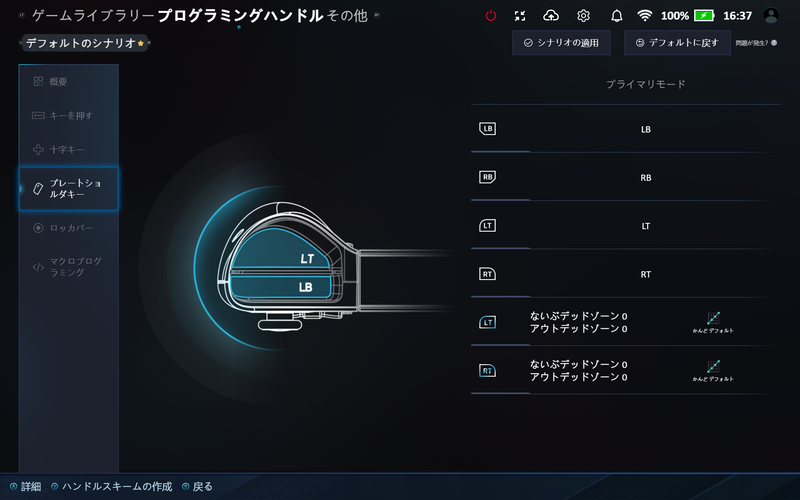Click the 概要 grid icon

(x=38, y=81)
